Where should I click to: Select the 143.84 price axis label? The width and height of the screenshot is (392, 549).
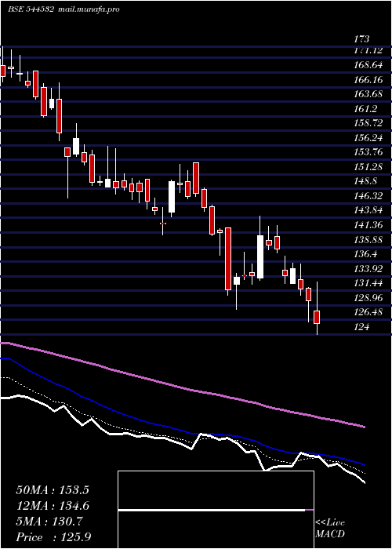tap(368, 210)
